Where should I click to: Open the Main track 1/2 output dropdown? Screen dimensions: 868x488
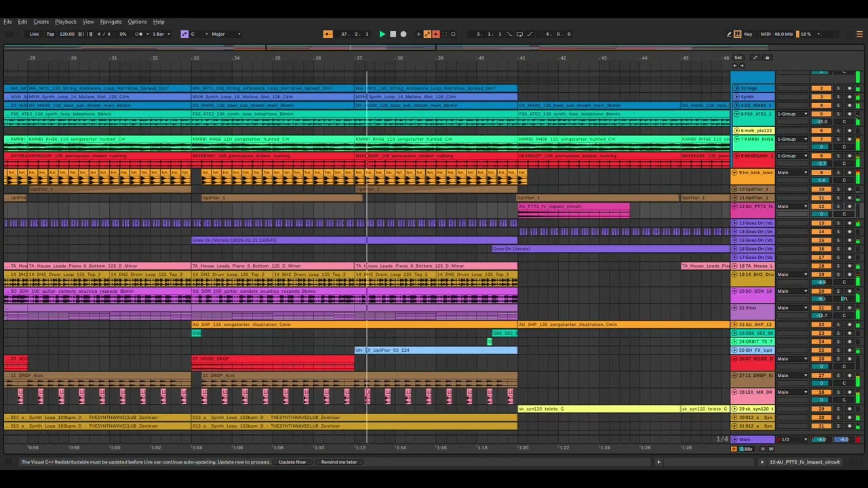792,439
